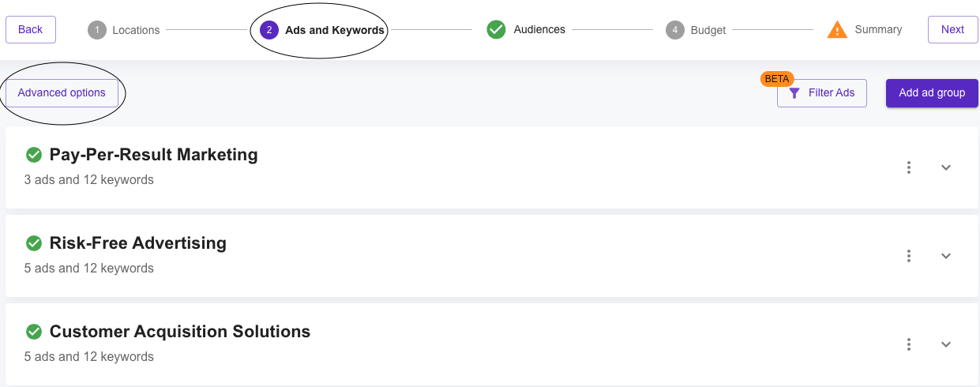Expand the Pay-Per-Result Marketing ad group chevron
Viewport: 980px width, 387px height.
[946, 167]
